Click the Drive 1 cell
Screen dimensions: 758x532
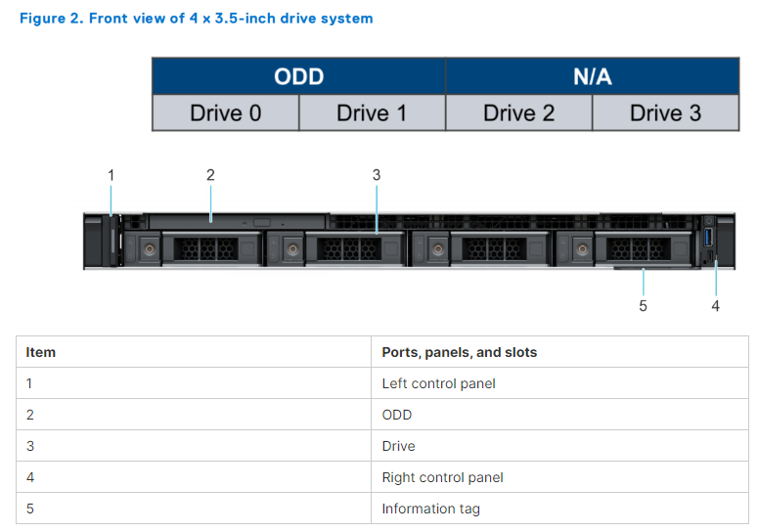[372, 113]
